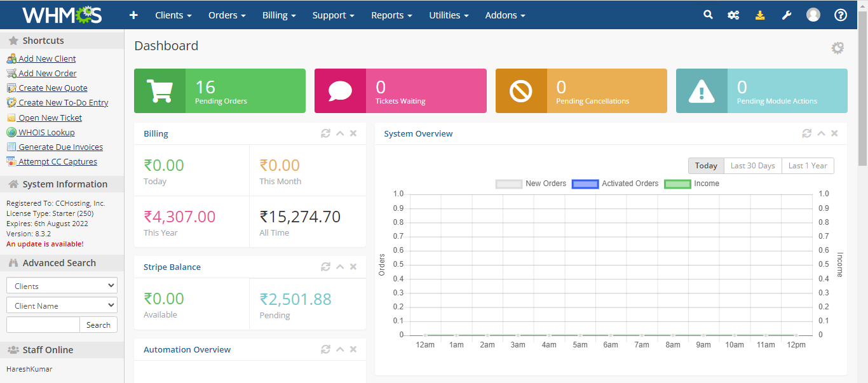Open the Billing menu
This screenshot has width=868, height=383.
point(279,15)
